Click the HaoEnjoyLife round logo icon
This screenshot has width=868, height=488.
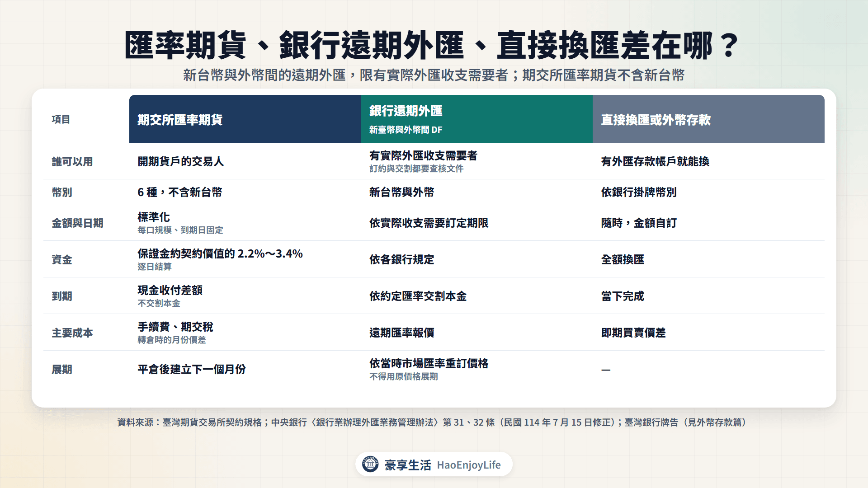pos(370,464)
